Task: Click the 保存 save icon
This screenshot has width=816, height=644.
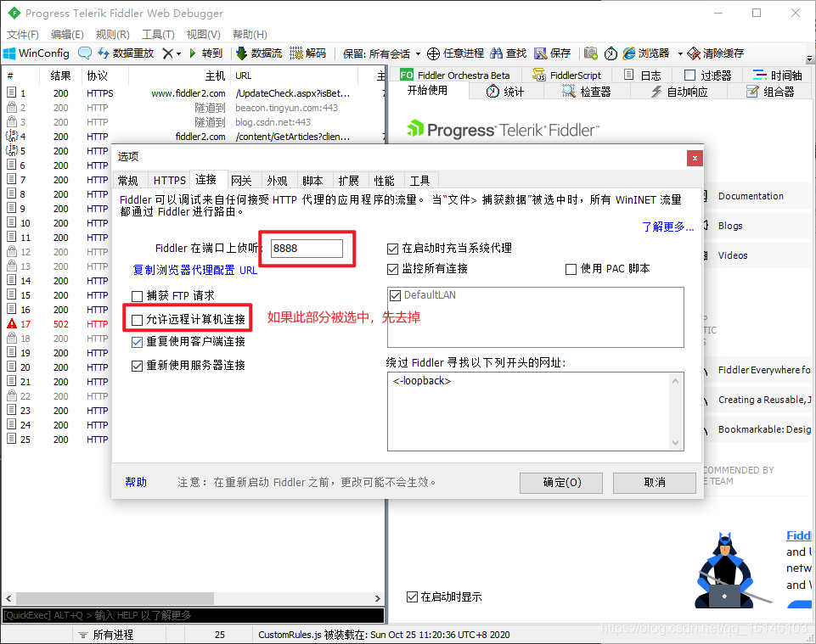Action: (541, 53)
